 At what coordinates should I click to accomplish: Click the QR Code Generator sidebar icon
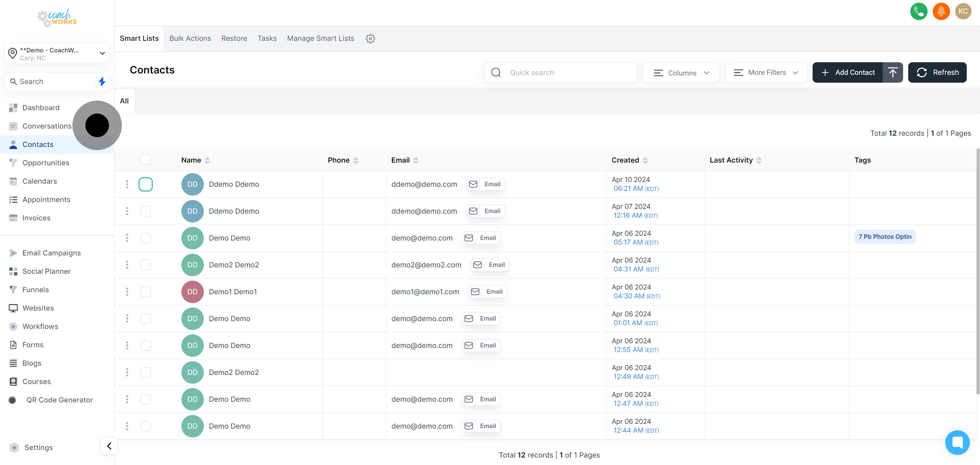click(13, 400)
